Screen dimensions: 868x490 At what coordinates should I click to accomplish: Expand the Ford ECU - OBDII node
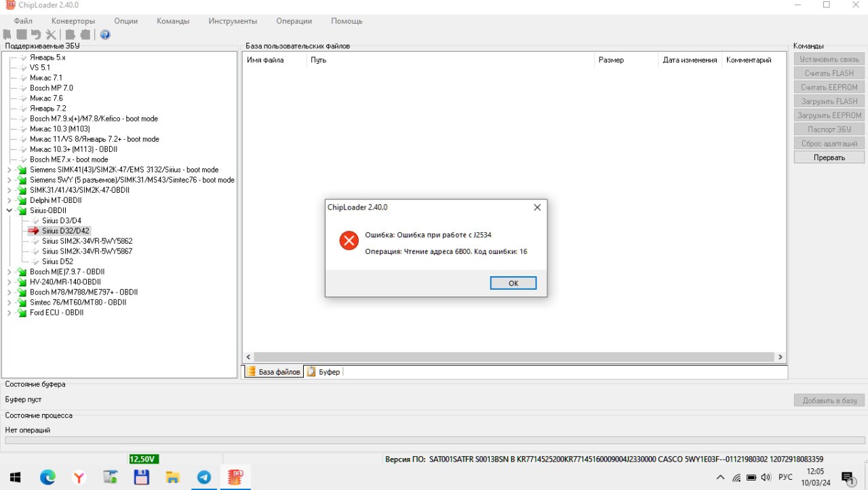coord(9,313)
